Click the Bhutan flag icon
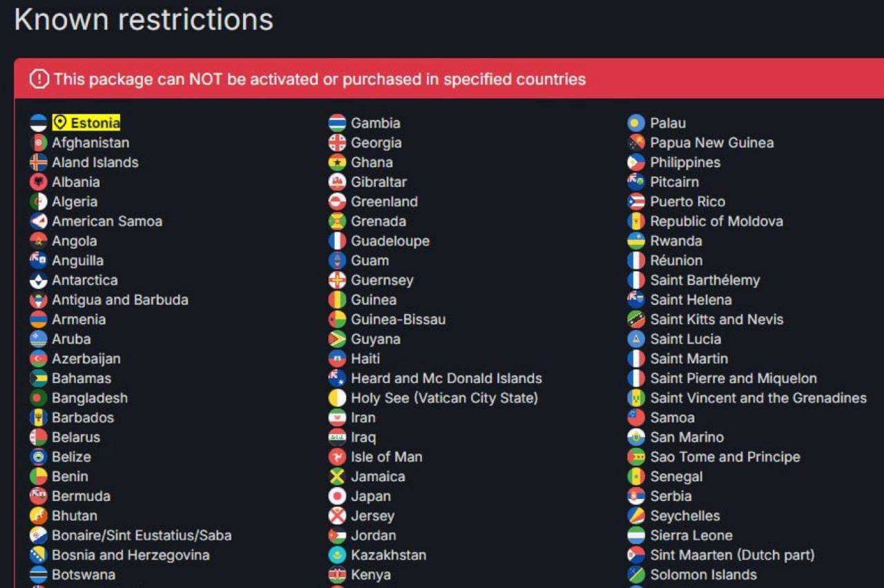Viewport: 884px width, 588px height. 39,516
